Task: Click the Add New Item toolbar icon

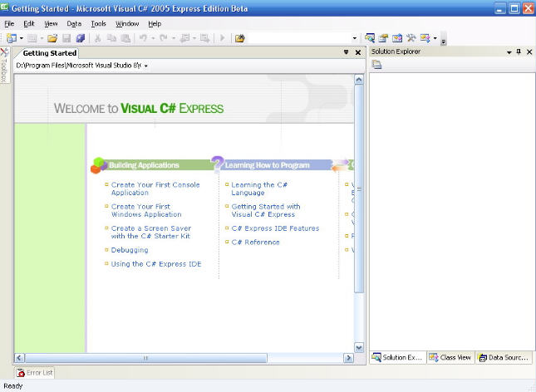Action: (32, 38)
